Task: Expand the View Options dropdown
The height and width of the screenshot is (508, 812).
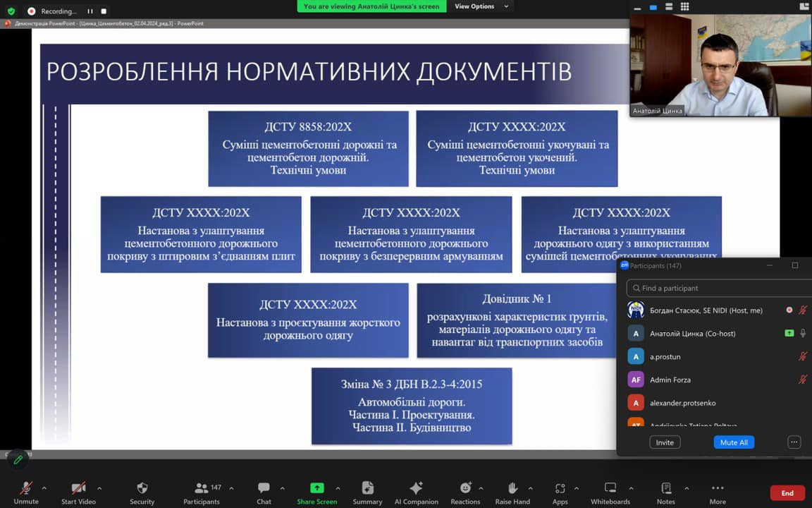Action: click(x=479, y=6)
